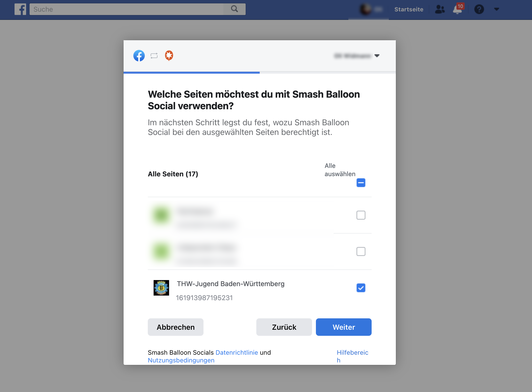Open the Datenrichtlinie link
Viewport: 532px width, 392px height.
[x=237, y=353]
